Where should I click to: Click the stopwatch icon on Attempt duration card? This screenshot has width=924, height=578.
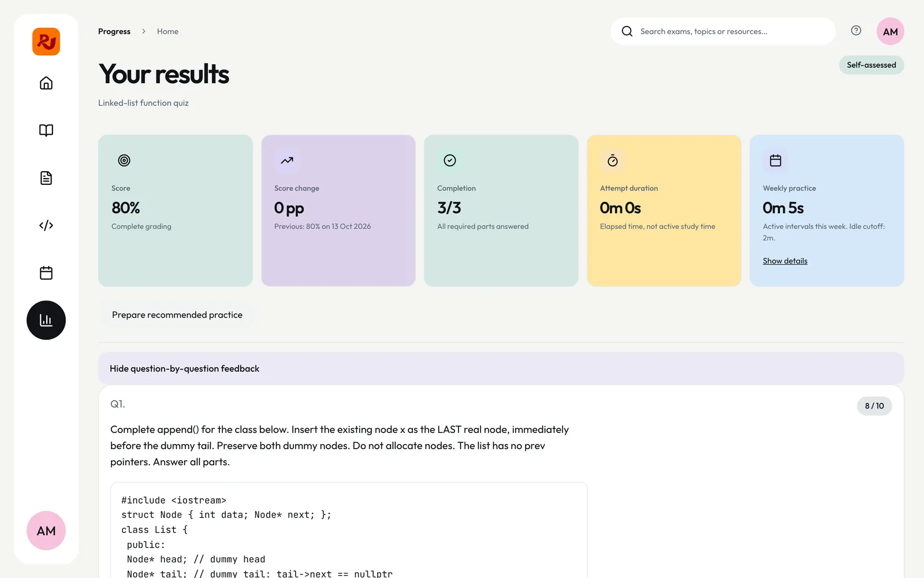pyautogui.click(x=613, y=161)
